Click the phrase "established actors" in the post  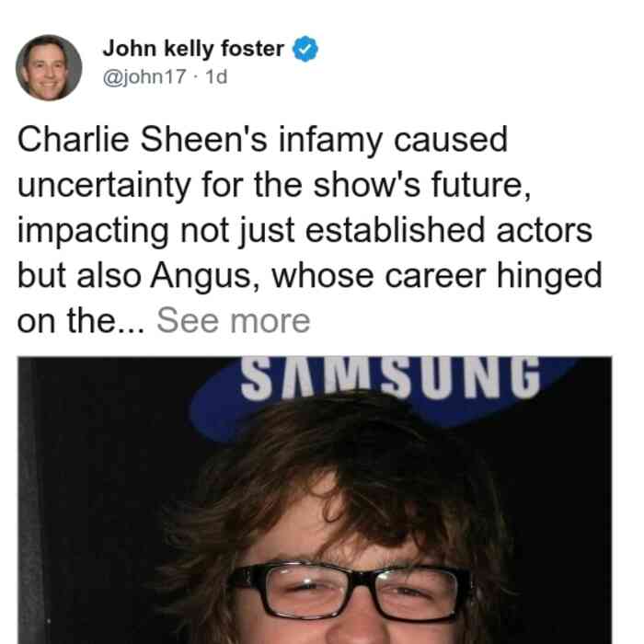(x=449, y=230)
